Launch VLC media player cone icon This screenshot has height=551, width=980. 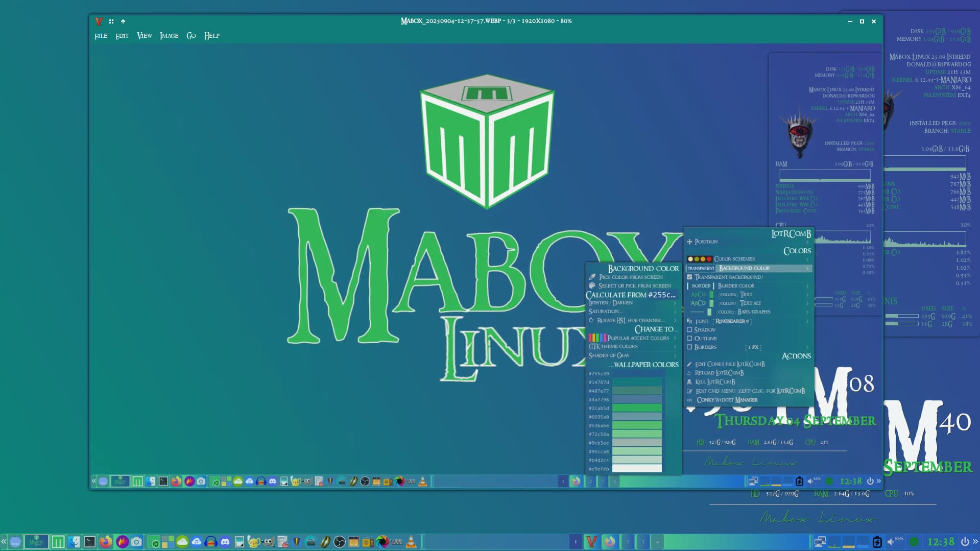pyautogui.click(x=411, y=542)
